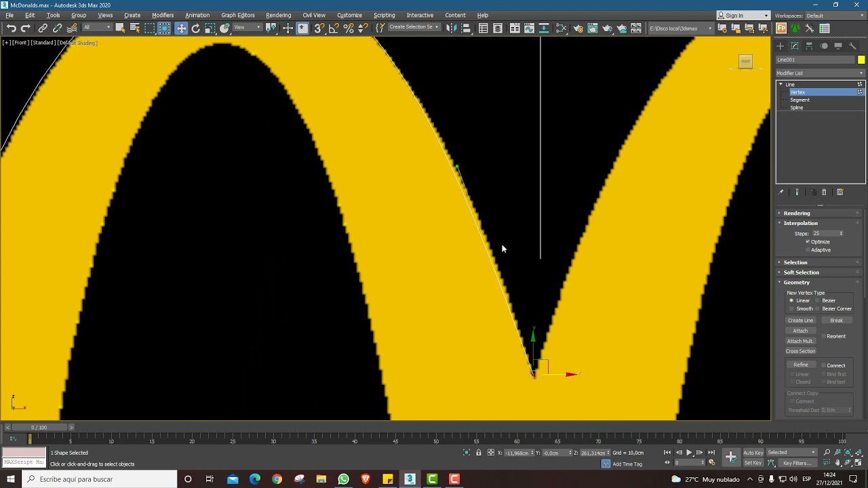The width and height of the screenshot is (868, 488).
Task: Click the Pin Stack icon
Action: pyautogui.click(x=781, y=192)
